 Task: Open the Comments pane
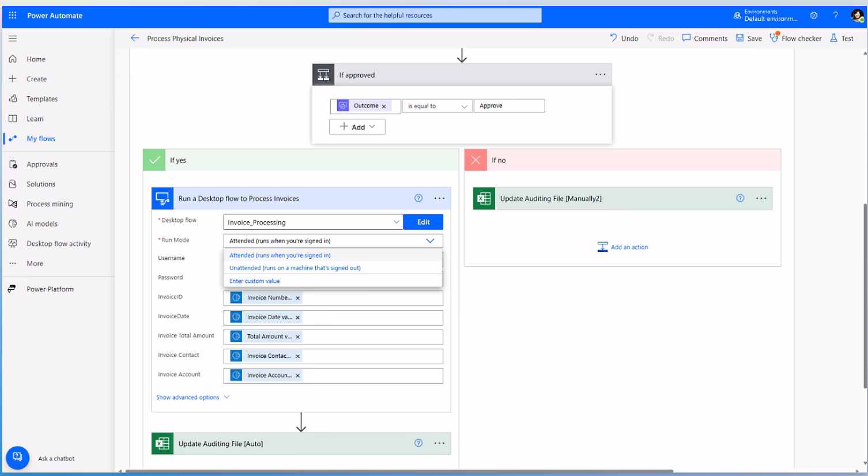tap(705, 38)
